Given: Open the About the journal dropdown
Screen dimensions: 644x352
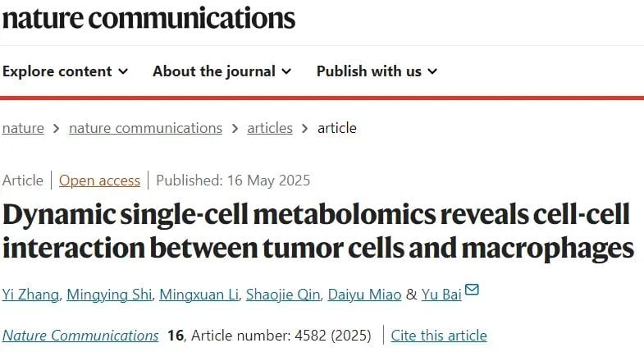Looking at the screenshot, I should coord(222,71).
